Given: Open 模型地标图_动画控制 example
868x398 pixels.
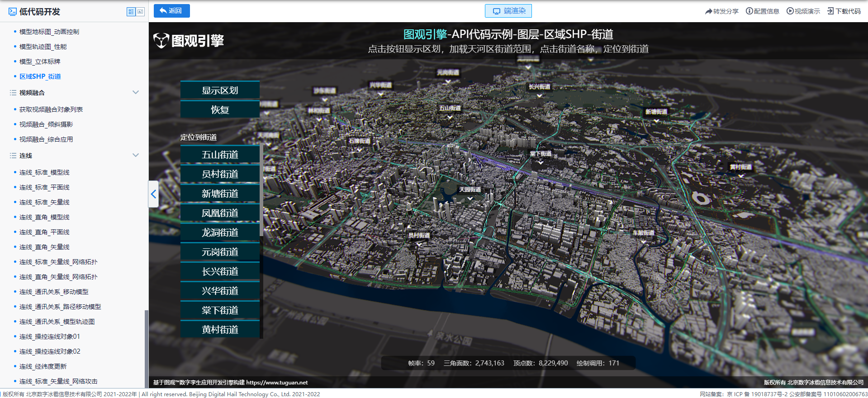Looking at the screenshot, I should click(49, 32).
